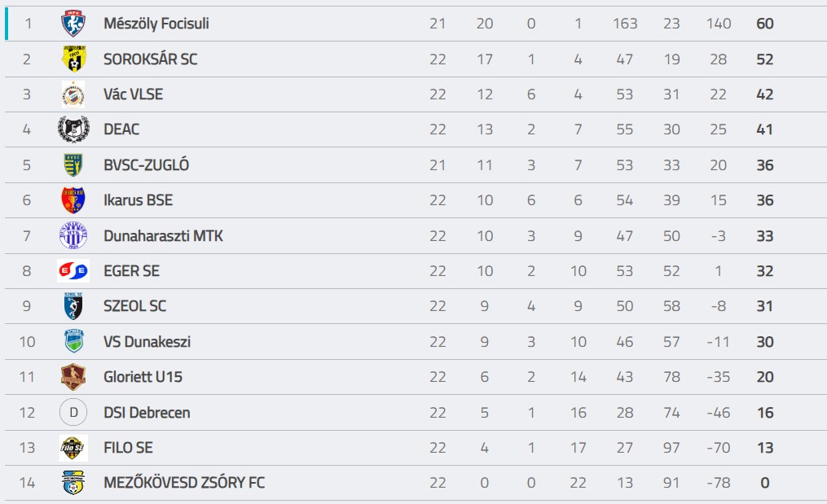This screenshot has width=827, height=504.
Task: Open the Mészöly Focisuli team link
Action: [x=156, y=24]
